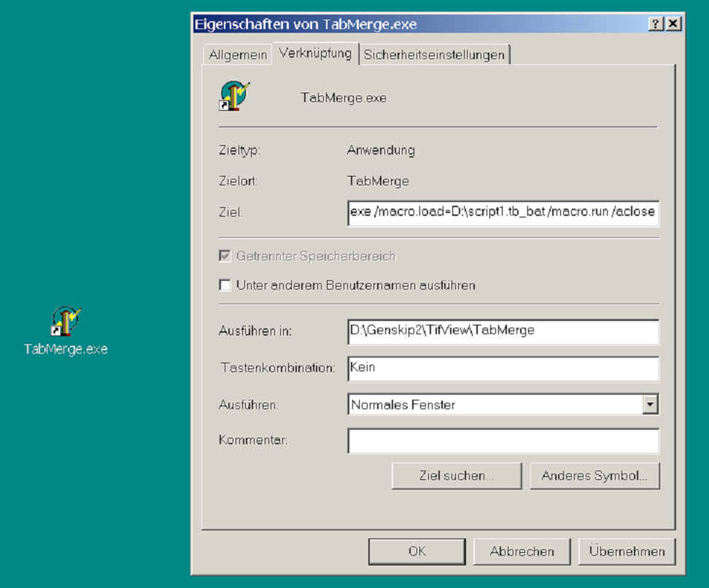Click the TabMerge icon inside the dialog

(x=234, y=96)
